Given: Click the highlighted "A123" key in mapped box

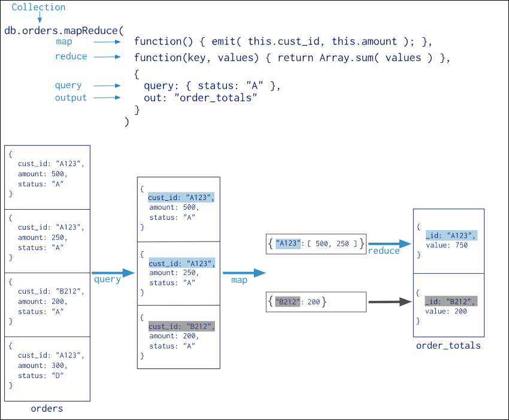Looking at the screenshot, I should click(288, 243).
